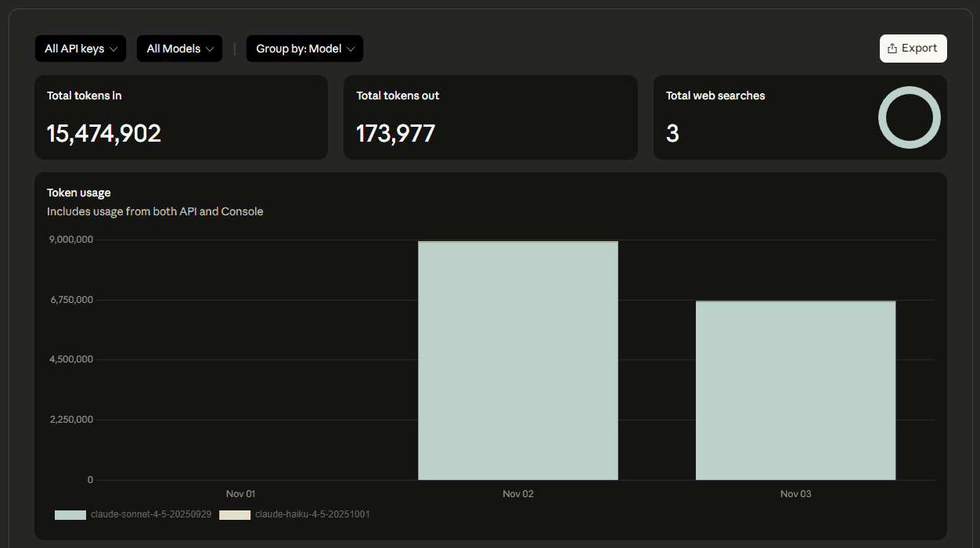This screenshot has width=980, height=548.
Task: Click the 4,500,000 y-axis label
Action: (71, 359)
